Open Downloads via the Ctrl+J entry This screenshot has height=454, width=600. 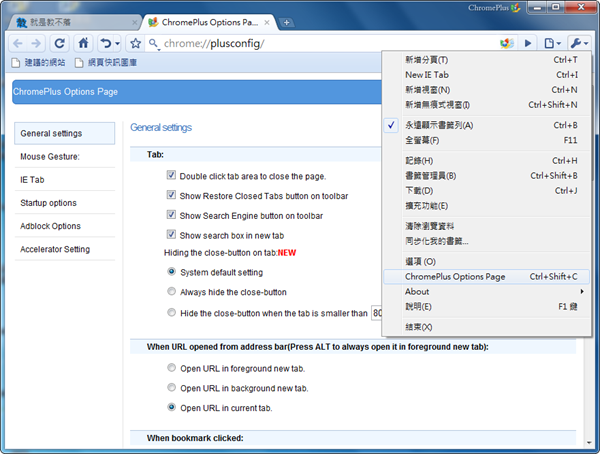pyautogui.click(x=486, y=191)
